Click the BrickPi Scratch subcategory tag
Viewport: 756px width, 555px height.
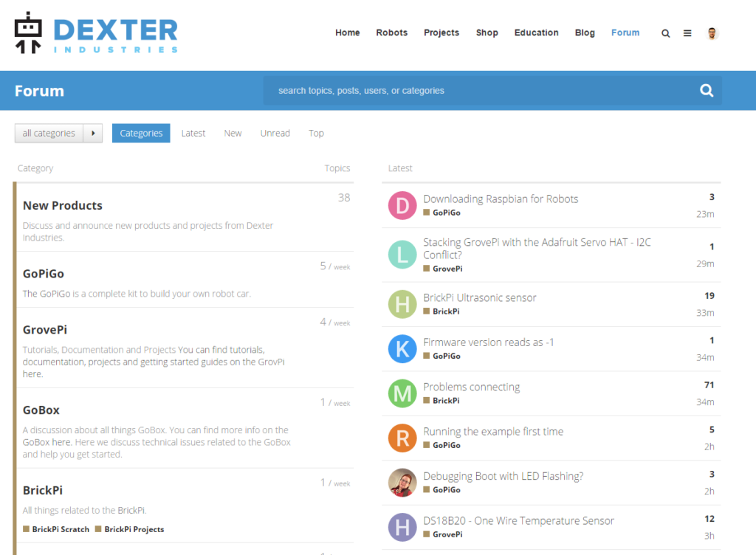coord(61,529)
